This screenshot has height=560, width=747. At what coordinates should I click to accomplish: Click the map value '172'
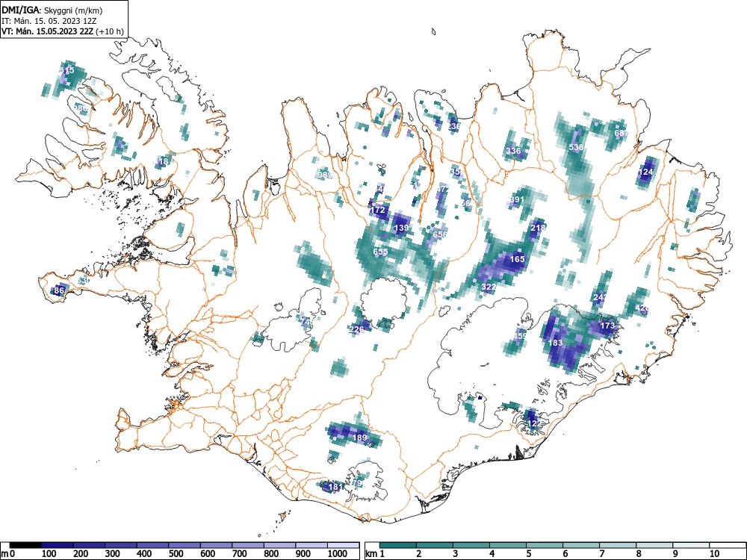coord(377,210)
